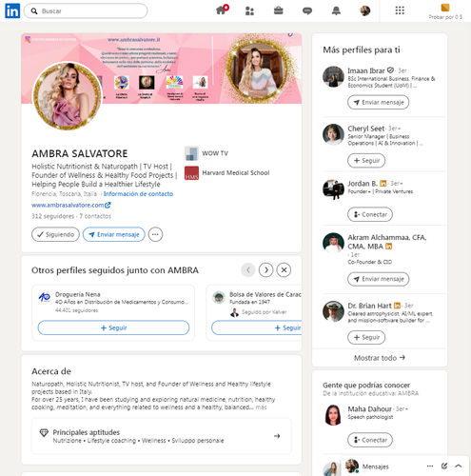Open the LinkedIn home logo
Image resolution: width=471 pixels, height=476 pixels.
(12, 11)
